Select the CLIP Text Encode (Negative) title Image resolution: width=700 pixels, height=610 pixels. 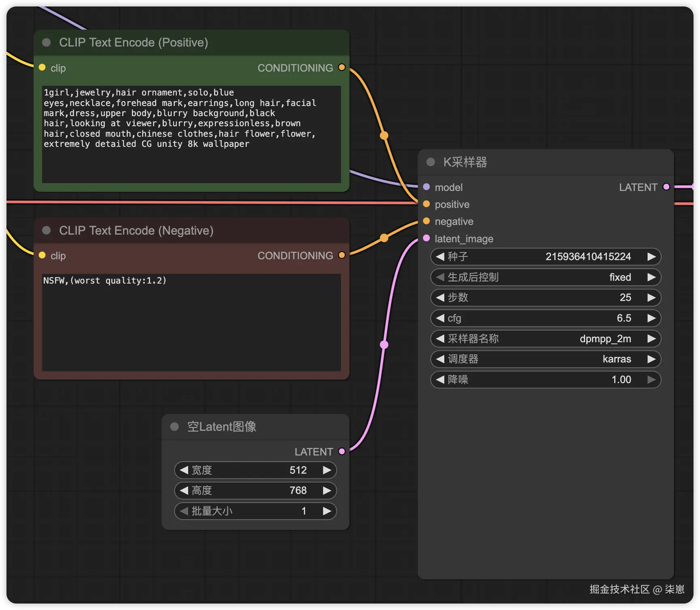[136, 231]
